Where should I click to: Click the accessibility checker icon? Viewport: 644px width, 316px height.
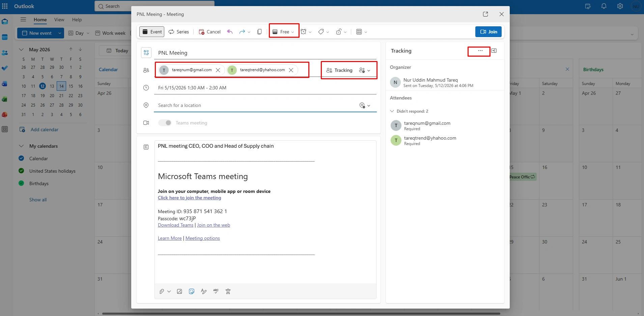[228, 291]
